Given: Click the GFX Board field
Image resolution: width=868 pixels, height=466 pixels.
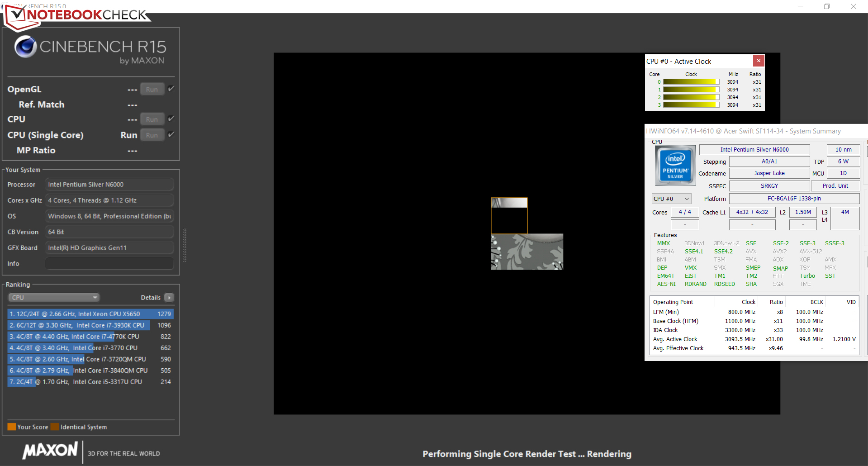Looking at the screenshot, I should (x=109, y=247).
